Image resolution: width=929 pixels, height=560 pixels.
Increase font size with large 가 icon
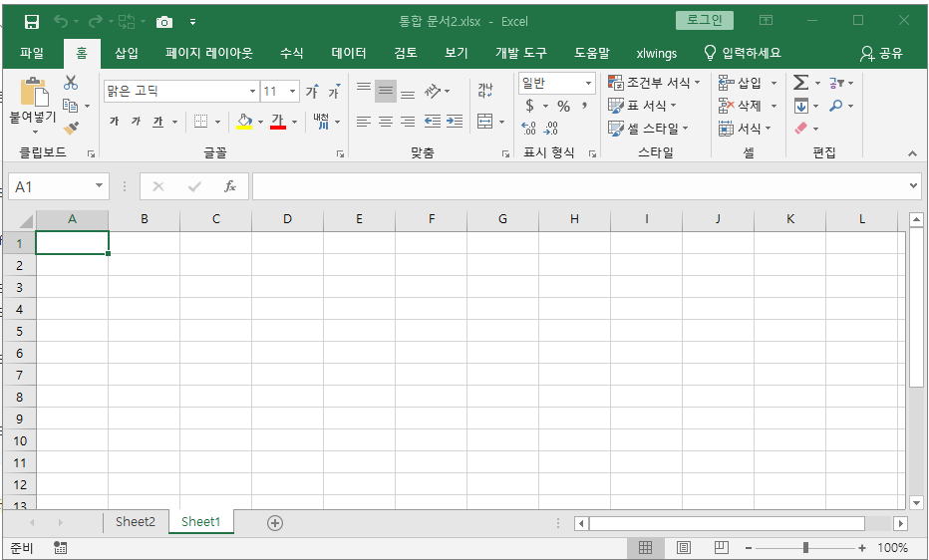tap(312, 91)
